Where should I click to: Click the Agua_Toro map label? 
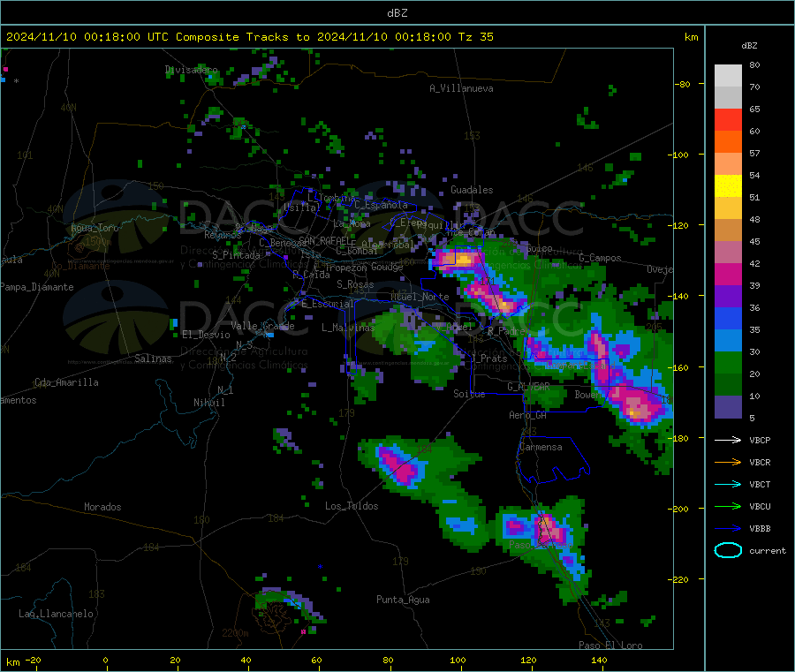pos(95,228)
